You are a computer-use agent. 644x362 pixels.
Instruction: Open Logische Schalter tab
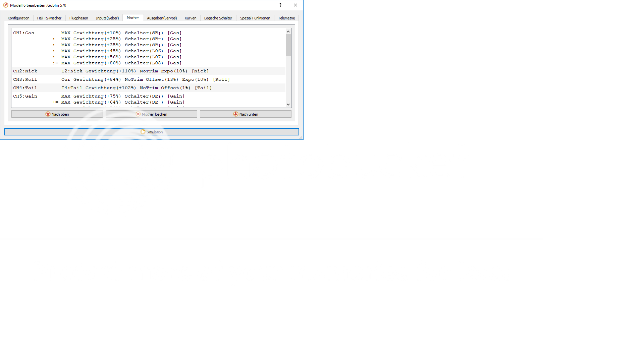click(x=218, y=18)
